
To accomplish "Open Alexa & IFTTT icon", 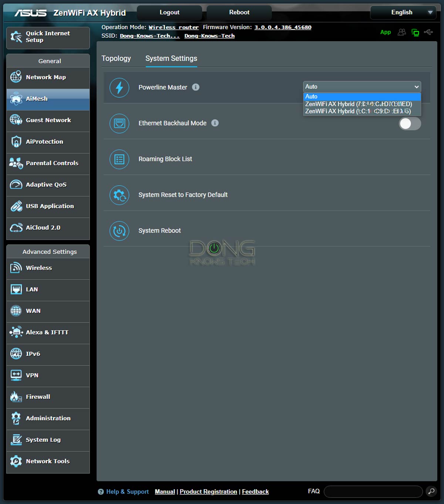I will click(x=16, y=332).
